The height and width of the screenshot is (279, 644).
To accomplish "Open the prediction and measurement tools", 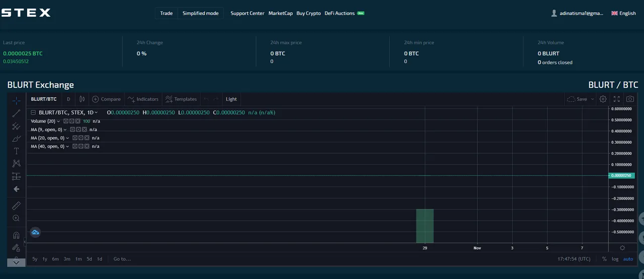I will (16, 176).
